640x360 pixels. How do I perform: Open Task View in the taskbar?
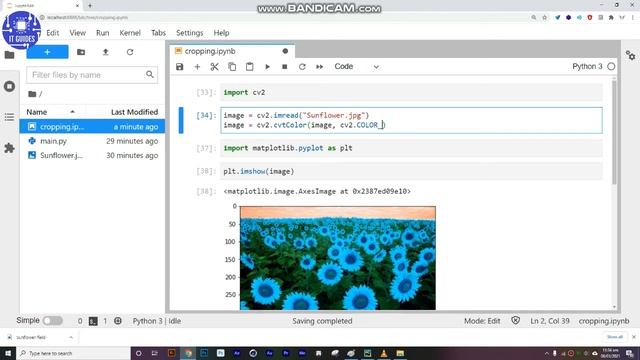[155, 353]
